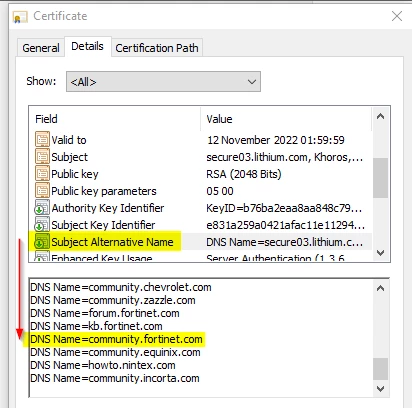Click value secure03.lithium.com, Khoros
This screenshot has height=408, width=412.
(x=284, y=157)
